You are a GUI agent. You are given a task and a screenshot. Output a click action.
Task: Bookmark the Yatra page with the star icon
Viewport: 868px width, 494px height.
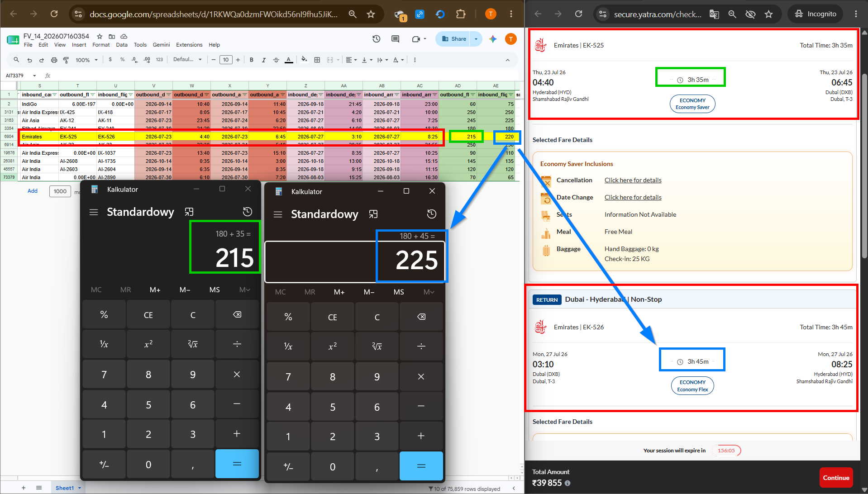coord(768,14)
